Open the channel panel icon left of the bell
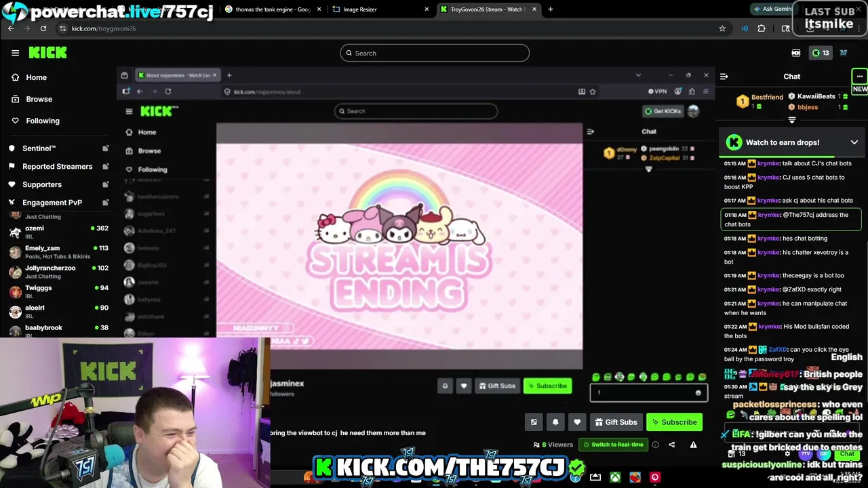This screenshot has height=488, width=868. (534, 422)
